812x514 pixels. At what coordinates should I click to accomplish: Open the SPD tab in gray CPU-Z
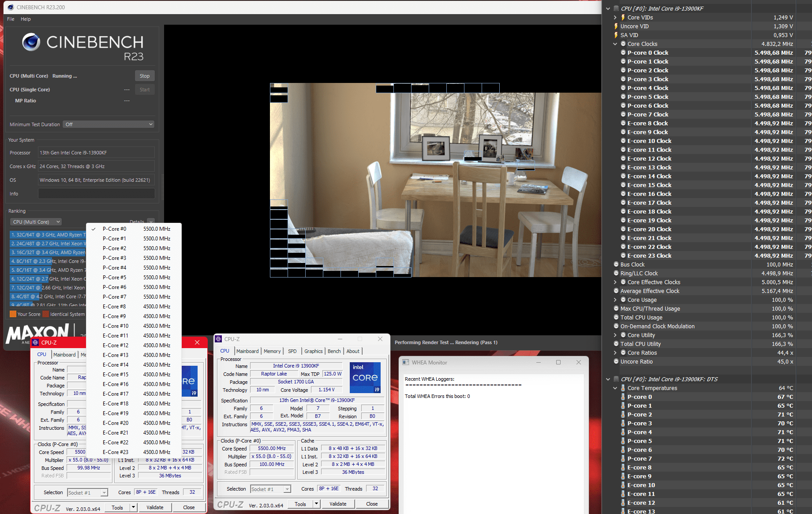pyautogui.click(x=292, y=351)
